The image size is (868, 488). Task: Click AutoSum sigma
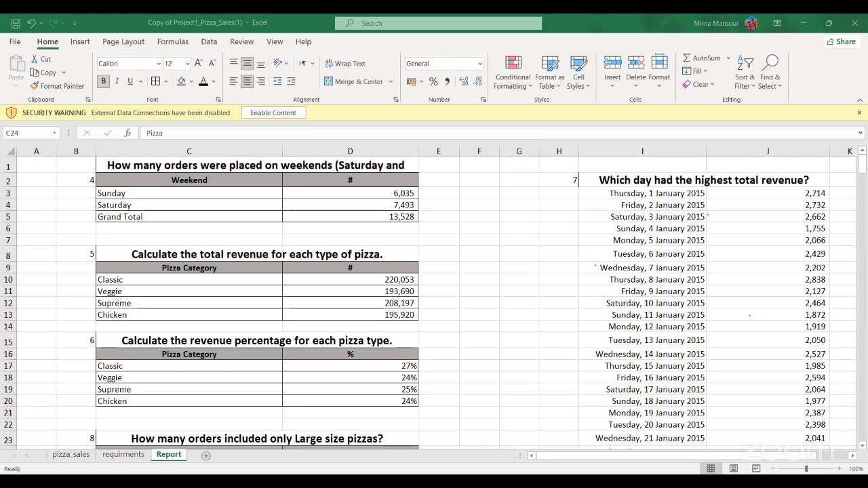[702, 58]
